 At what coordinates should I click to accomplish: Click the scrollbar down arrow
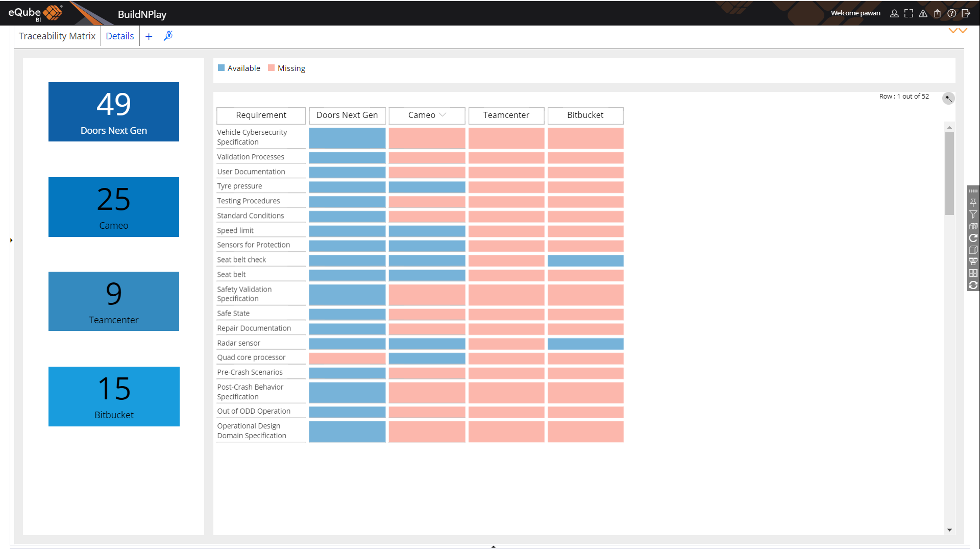[949, 530]
